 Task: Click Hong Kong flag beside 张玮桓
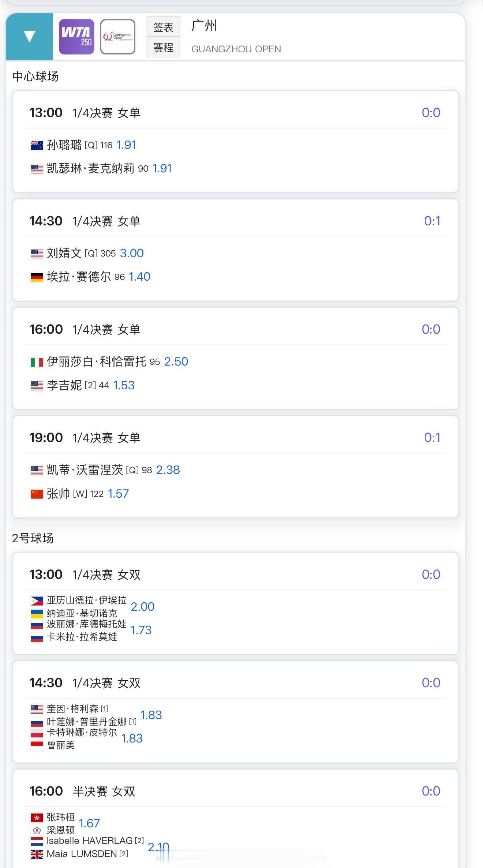tap(37, 818)
